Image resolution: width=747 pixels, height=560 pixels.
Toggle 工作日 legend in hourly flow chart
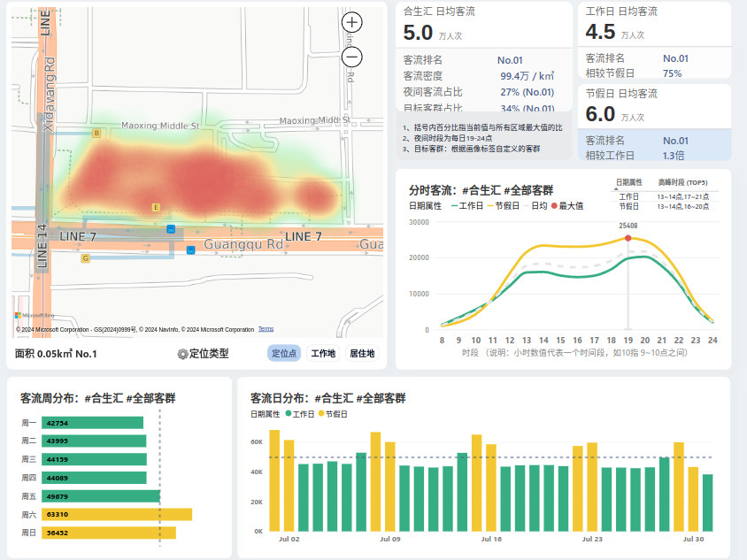point(467,206)
